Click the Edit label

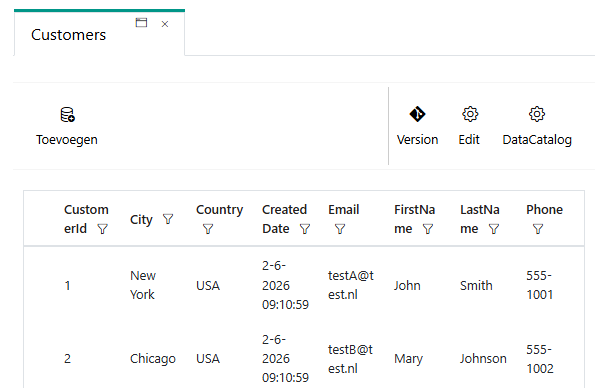pyautogui.click(x=469, y=139)
